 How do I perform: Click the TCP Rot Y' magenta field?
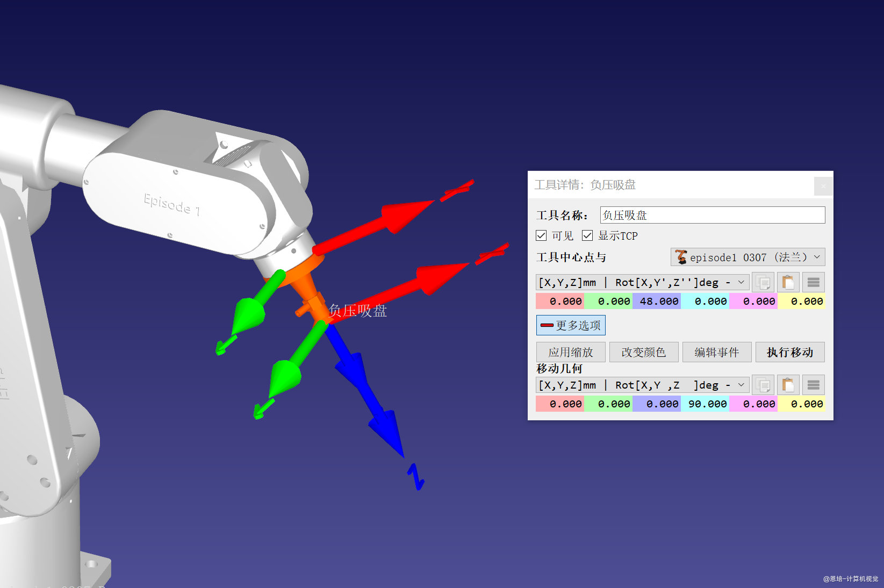pyautogui.click(x=753, y=302)
